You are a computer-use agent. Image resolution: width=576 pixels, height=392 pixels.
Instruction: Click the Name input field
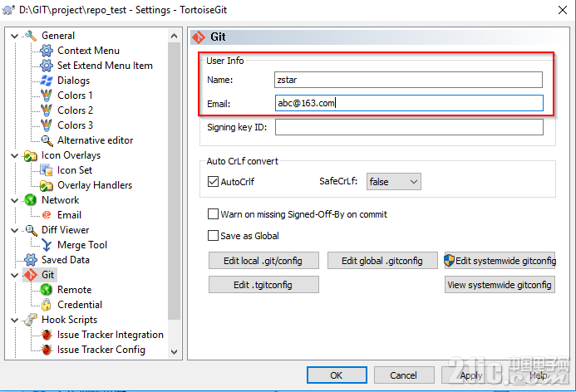coord(408,80)
